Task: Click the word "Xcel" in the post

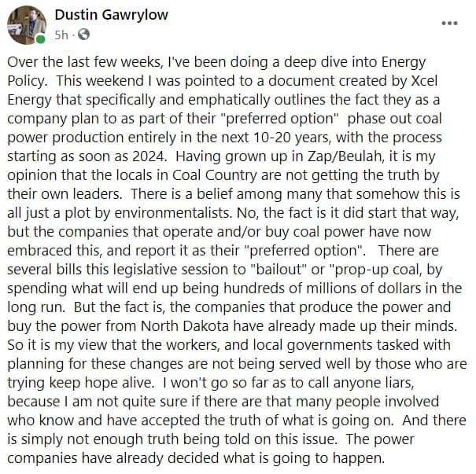Action: click(424, 81)
